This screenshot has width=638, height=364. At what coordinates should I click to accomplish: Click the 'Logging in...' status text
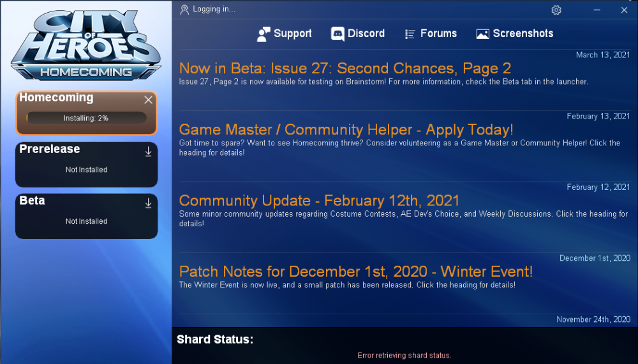click(x=214, y=9)
